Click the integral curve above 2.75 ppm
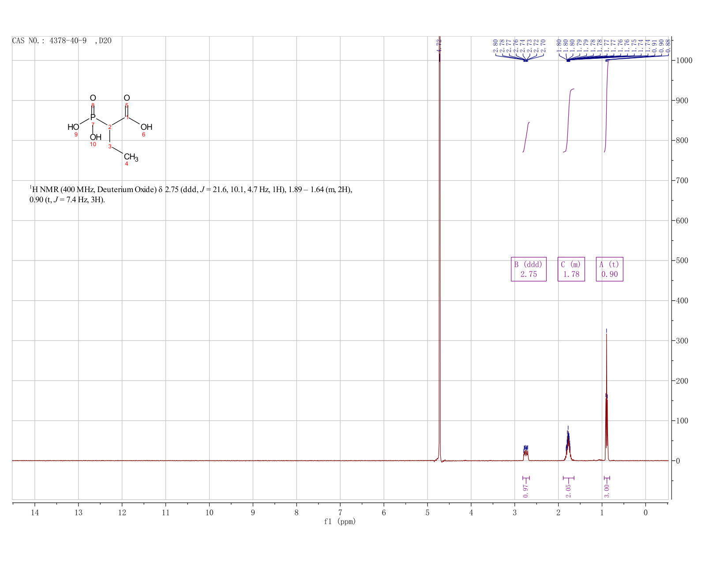 click(526, 137)
